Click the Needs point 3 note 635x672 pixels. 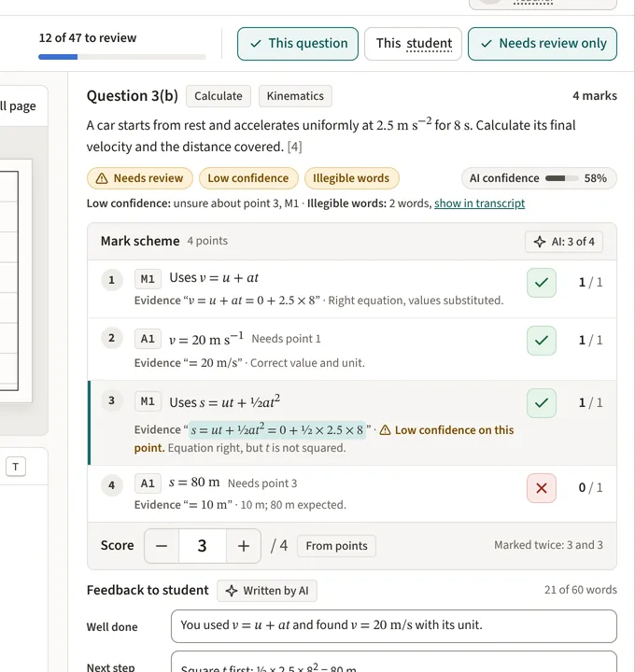pyautogui.click(x=262, y=483)
